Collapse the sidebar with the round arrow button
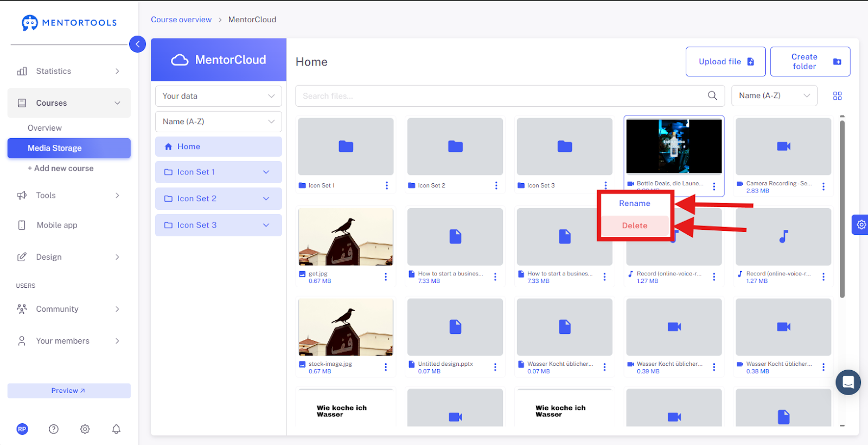 pyautogui.click(x=138, y=44)
